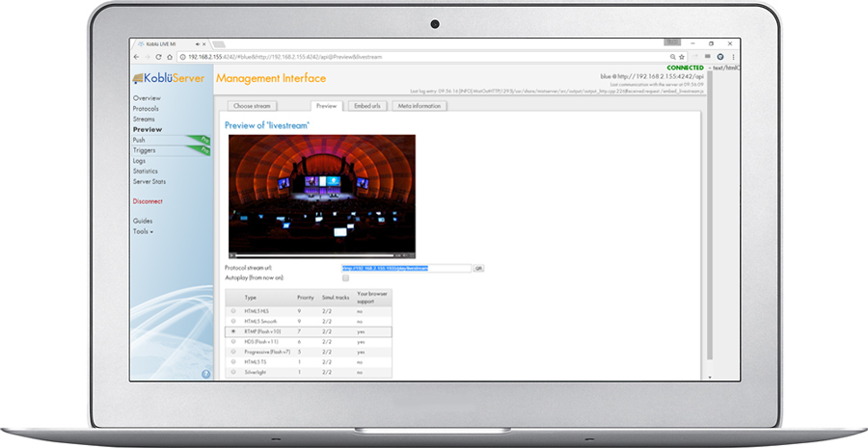The image size is (868, 448).
Task: Select Preview in the sidebar
Action: click(148, 129)
